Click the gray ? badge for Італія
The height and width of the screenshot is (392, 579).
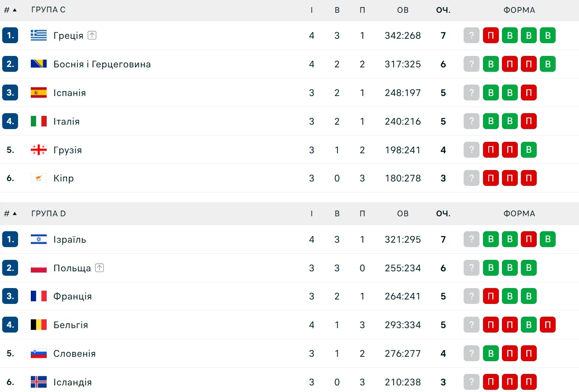point(471,121)
